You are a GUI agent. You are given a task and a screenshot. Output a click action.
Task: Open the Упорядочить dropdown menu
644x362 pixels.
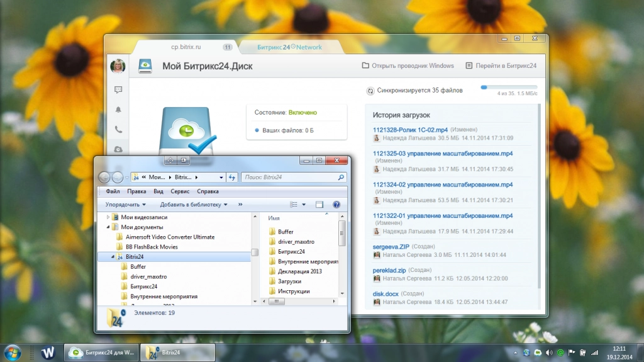126,205
